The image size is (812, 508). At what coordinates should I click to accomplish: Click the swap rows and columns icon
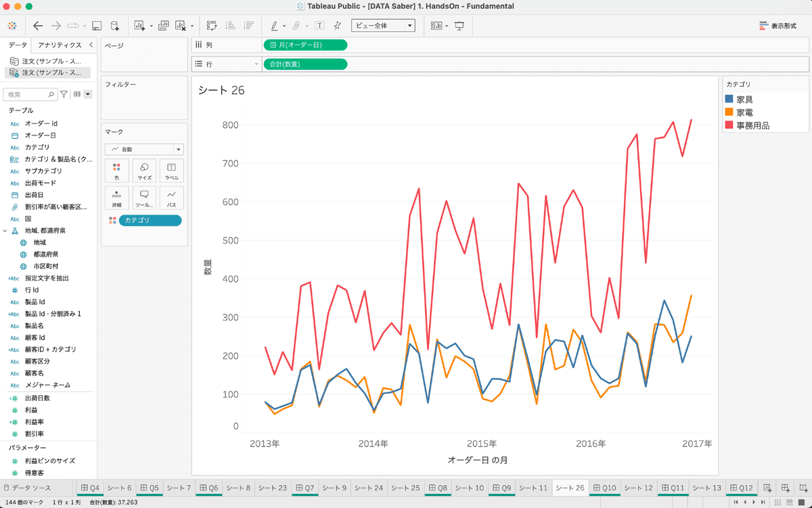(212, 26)
